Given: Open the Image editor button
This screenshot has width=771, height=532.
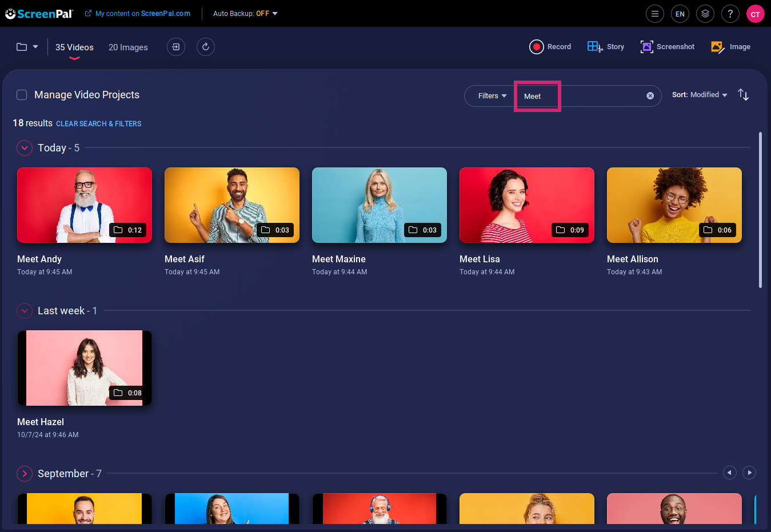Looking at the screenshot, I should coord(730,47).
